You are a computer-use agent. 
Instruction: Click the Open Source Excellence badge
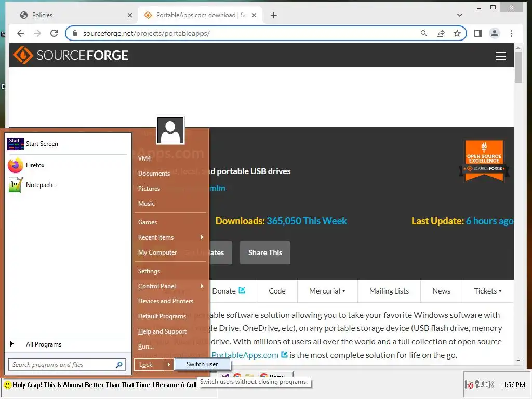pos(484,161)
